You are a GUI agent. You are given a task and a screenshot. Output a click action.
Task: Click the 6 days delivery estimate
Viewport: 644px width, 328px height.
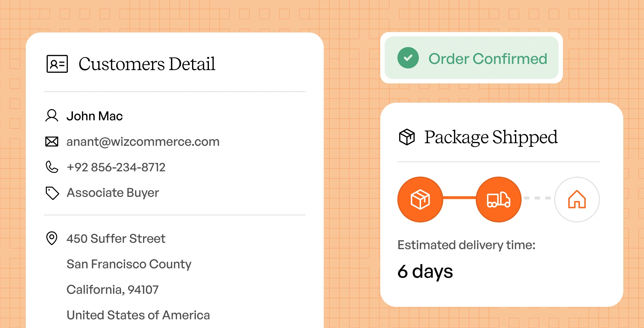(425, 272)
